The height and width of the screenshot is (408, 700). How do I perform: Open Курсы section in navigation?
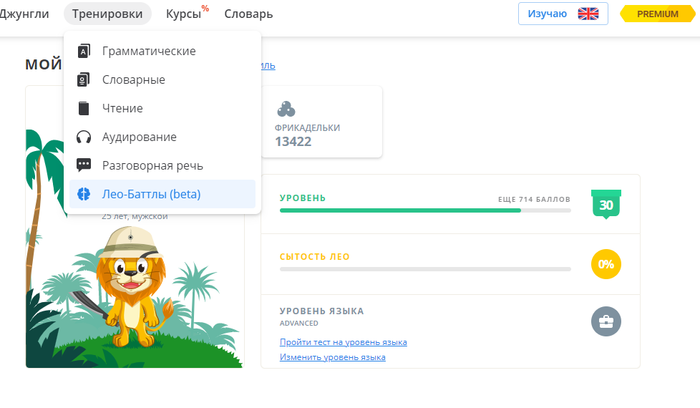[183, 14]
